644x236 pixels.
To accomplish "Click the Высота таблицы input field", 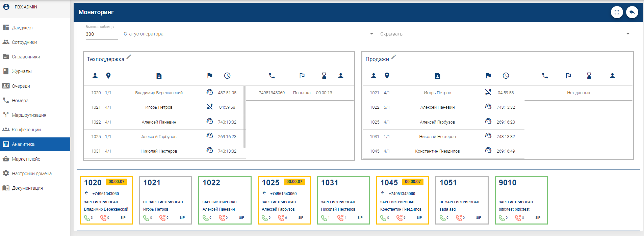I will coord(101,34).
